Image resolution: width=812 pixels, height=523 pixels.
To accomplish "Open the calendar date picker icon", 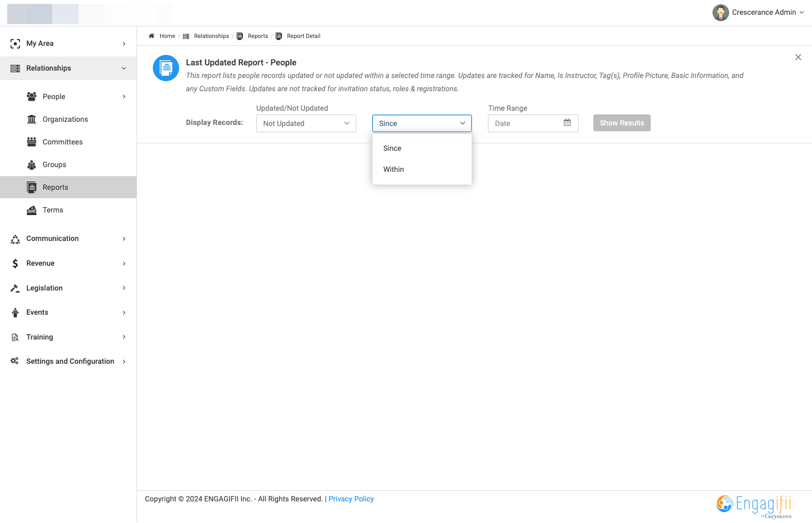I will [x=567, y=123].
